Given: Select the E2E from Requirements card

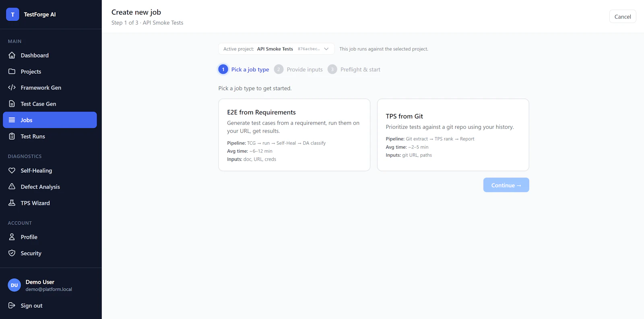Looking at the screenshot, I should tap(294, 135).
